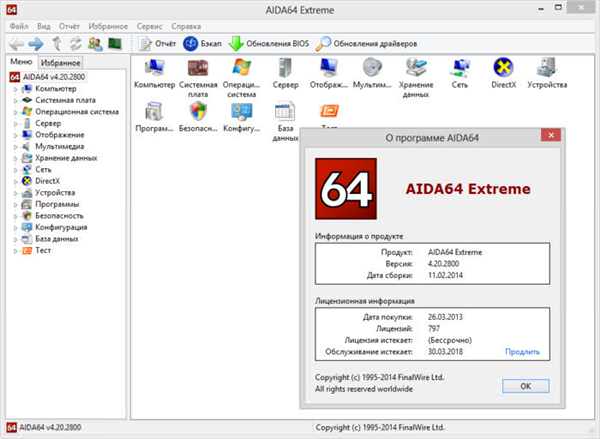Click status bar FinalWire copyright text
The width and height of the screenshot is (600, 439).
tap(380, 427)
